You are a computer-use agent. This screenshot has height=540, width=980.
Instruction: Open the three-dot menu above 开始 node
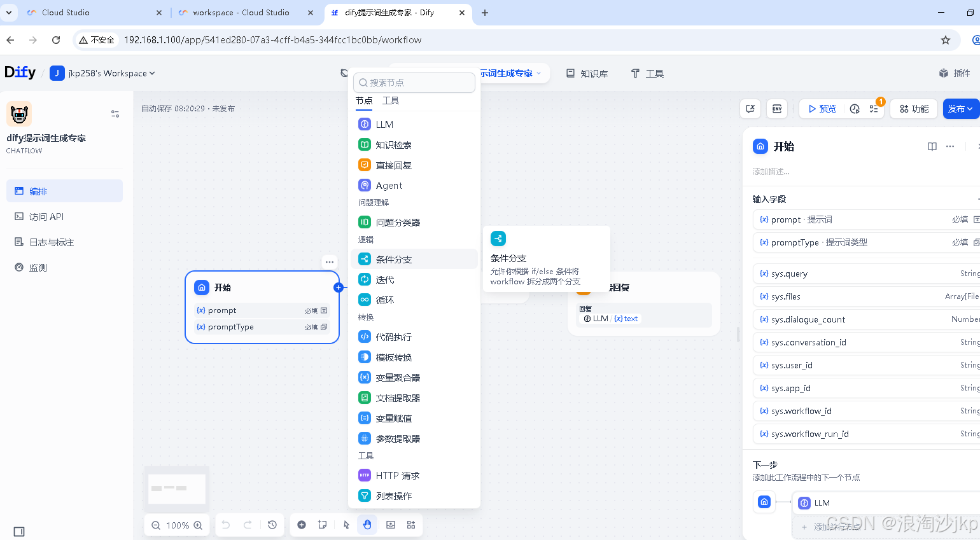[330, 261]
